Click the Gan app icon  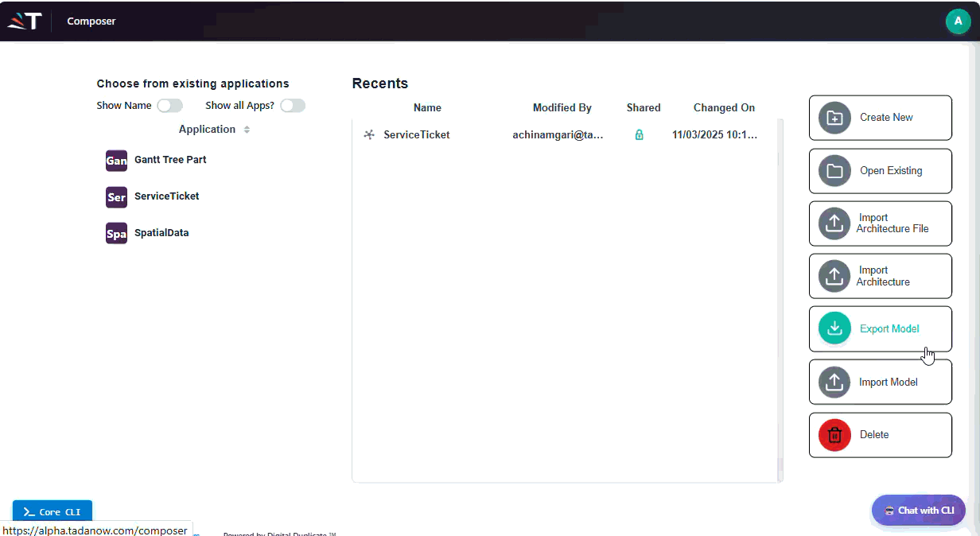pos(116,161)
